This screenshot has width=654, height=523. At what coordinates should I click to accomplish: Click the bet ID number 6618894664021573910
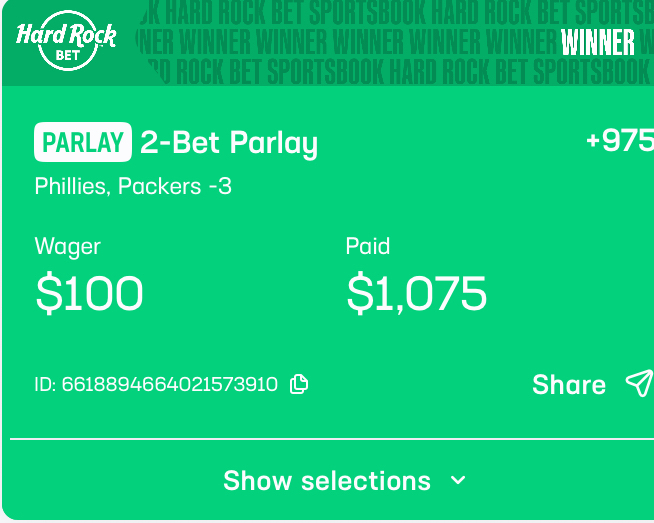click(170, 384)
